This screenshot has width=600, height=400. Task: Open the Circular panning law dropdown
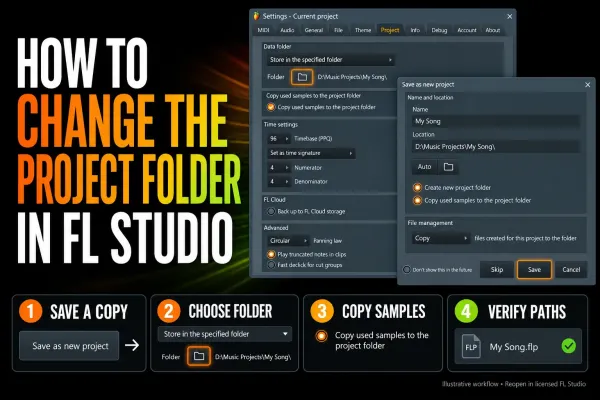(x=288, y=241)
